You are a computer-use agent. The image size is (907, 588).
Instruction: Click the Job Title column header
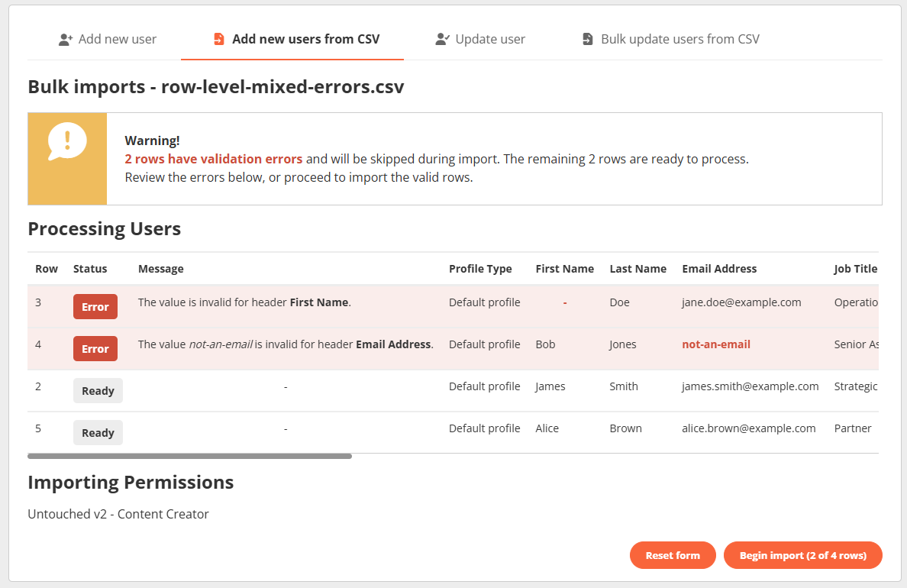856,269
